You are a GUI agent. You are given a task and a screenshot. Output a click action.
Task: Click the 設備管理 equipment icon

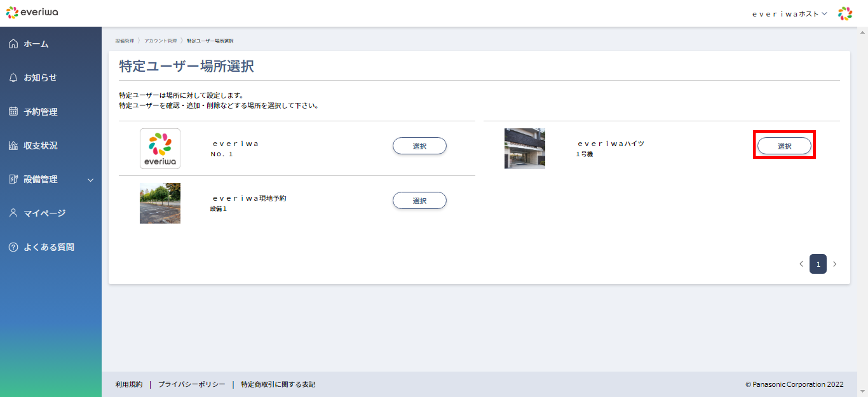coord(13,179)
